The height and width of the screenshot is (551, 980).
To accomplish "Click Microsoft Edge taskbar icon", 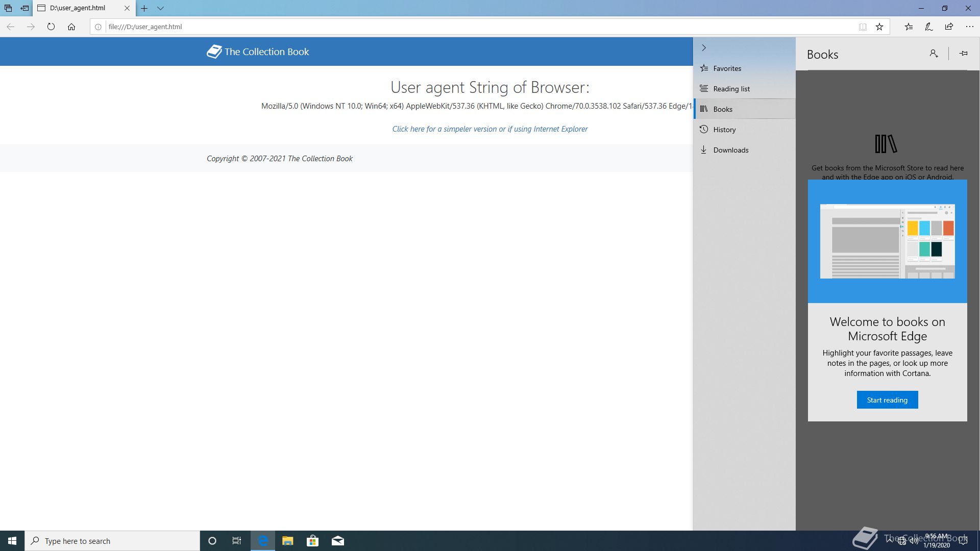I will pyautogui.click(x=263, y=541).
